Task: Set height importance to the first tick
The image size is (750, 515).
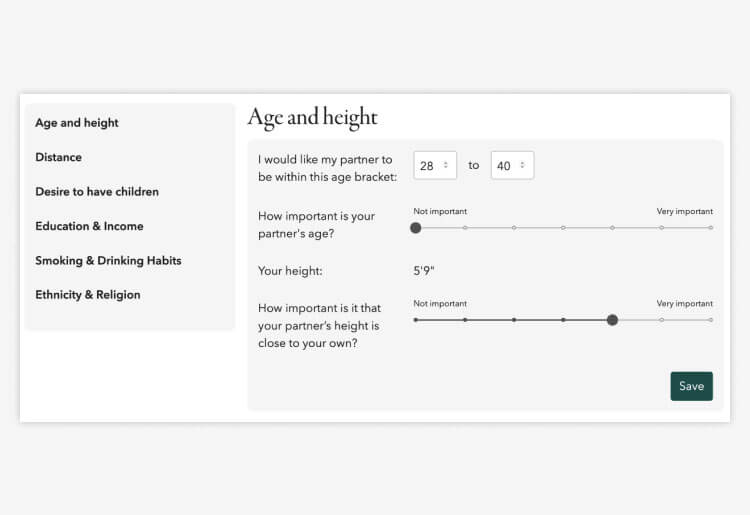Action: [416, 320]
